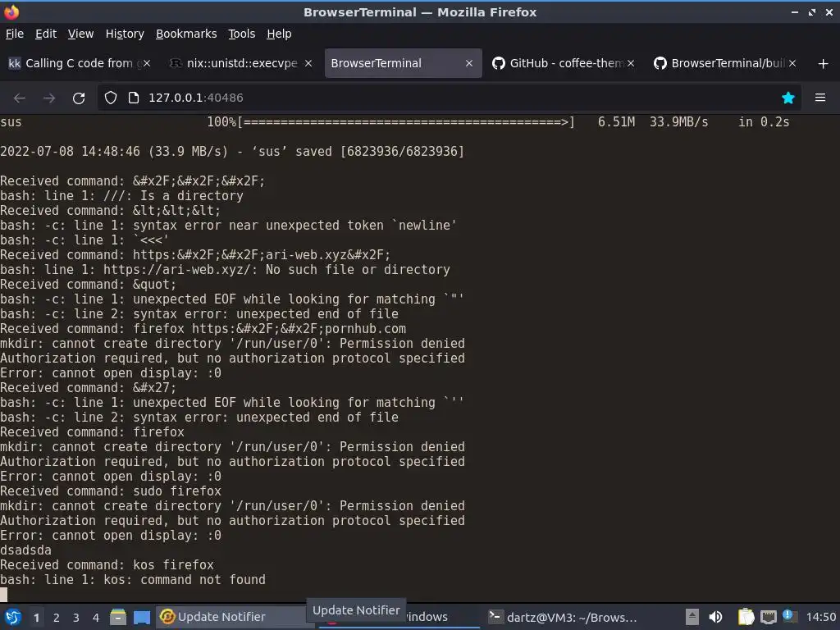Switch to workspace 1

tap(36, 618)
